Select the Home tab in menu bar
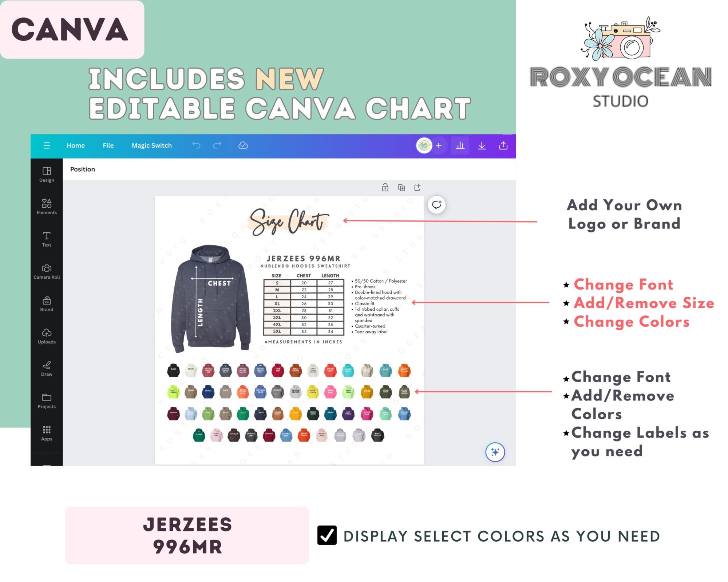 pyautogui.click(x=75, y=145)
